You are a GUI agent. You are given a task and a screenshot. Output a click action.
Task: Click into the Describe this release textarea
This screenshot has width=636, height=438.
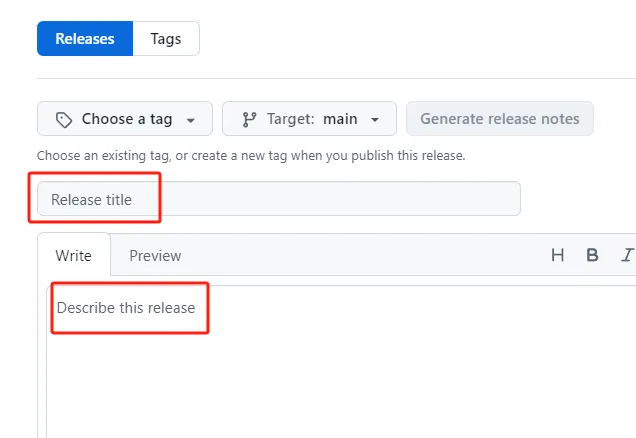pyautogui.click(x=126, y=308)
